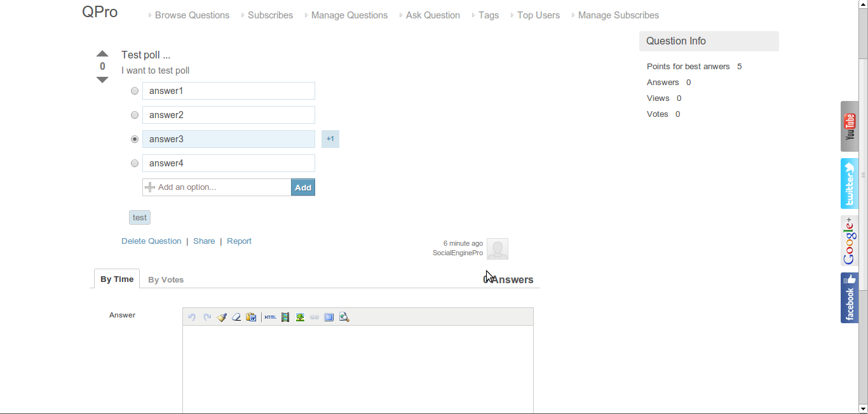Open Tags menu item
This screenshot has width=868, height=414.
coord(489,15)
